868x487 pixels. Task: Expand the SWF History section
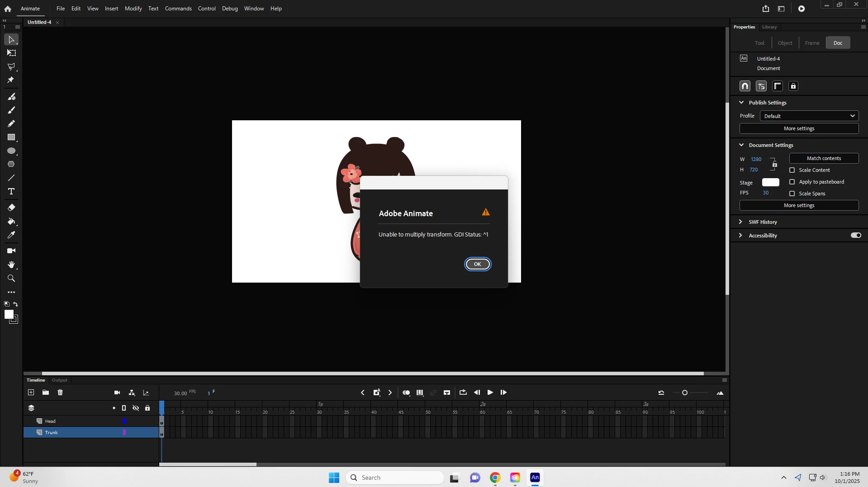tap(741, 222)
